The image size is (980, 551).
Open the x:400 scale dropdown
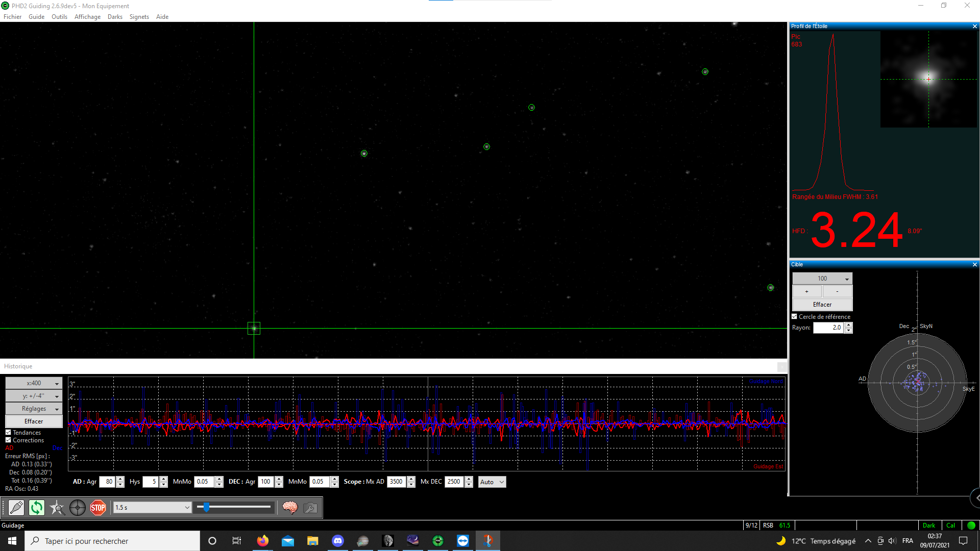coord(34,383)
